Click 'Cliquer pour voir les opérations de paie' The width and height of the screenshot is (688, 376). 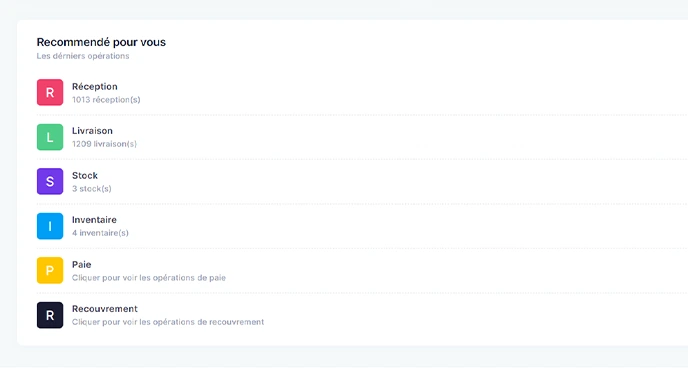[149, 278]
